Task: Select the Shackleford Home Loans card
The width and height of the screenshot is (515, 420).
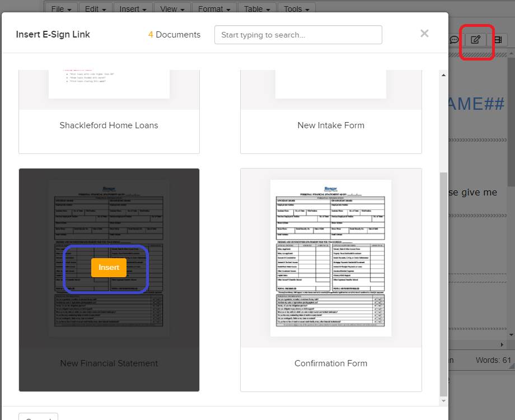Action: [109, 112]
